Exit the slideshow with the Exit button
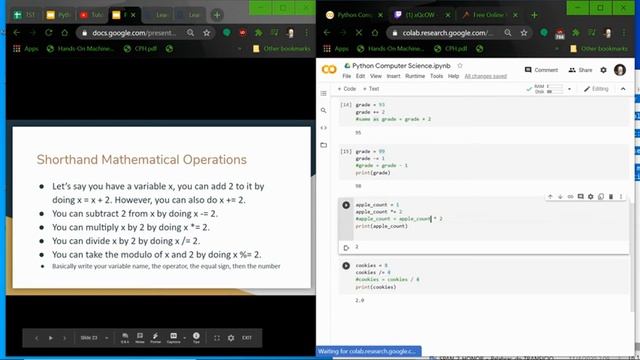The image size is (640, 360). (247, 338)
